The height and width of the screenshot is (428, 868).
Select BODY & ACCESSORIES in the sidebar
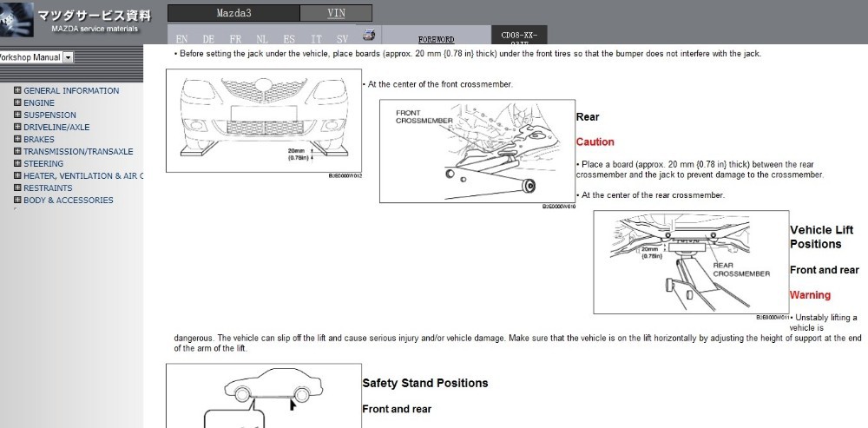pos(68,200)
